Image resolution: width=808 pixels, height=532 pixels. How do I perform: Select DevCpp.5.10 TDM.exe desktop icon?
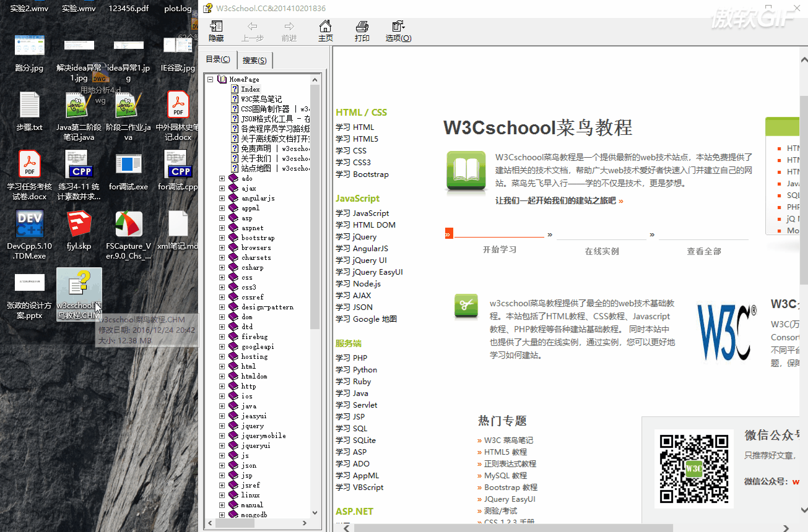coord(30,234)
